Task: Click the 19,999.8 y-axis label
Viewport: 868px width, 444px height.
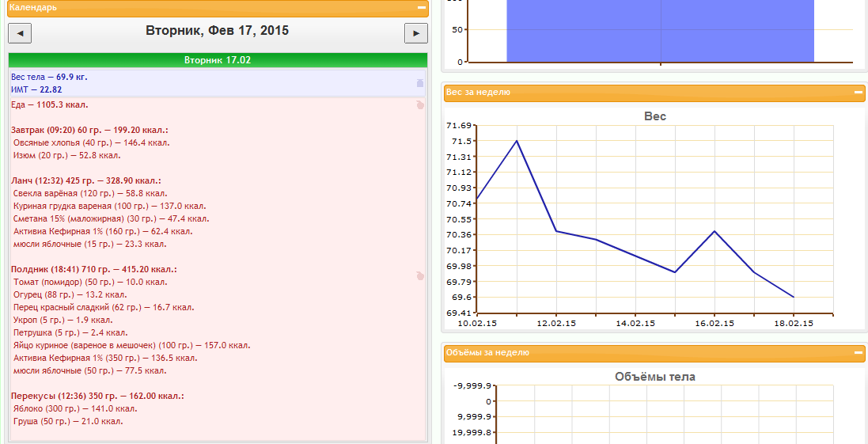Action: 472,433
